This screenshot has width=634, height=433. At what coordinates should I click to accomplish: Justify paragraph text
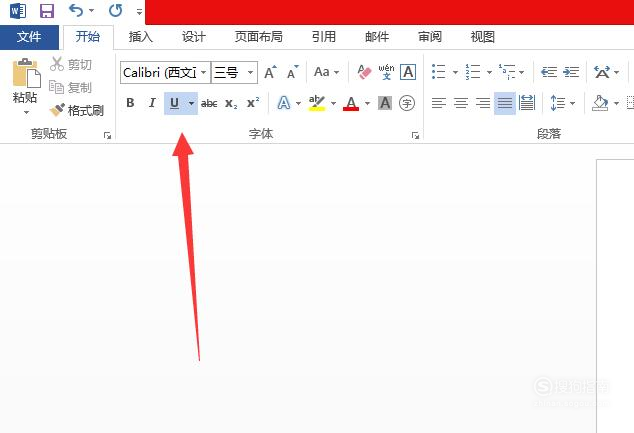coord(505,103)
